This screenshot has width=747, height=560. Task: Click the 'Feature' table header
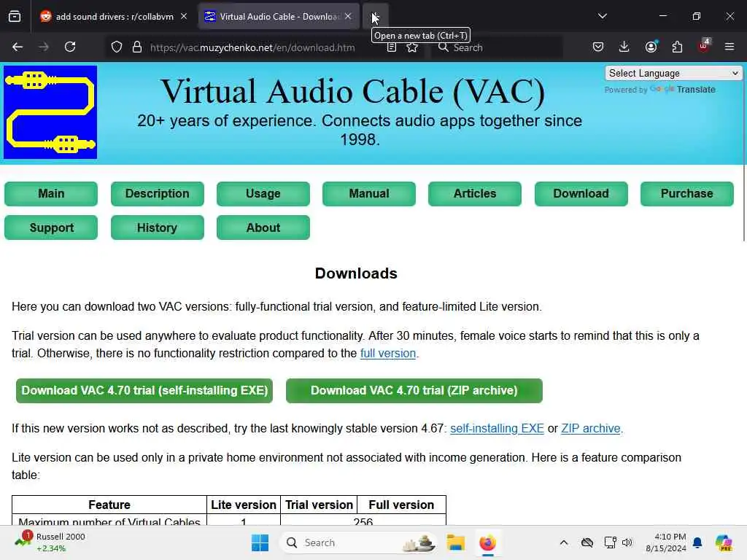(109, 505)
